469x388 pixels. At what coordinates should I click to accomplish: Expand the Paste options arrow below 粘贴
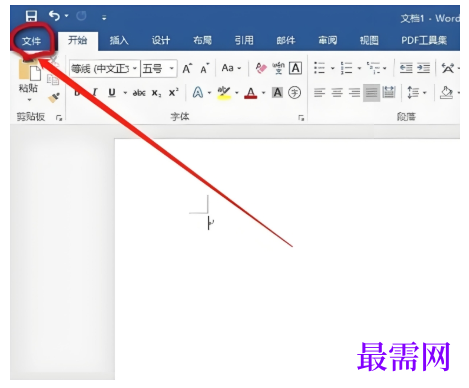pos(29,100)
